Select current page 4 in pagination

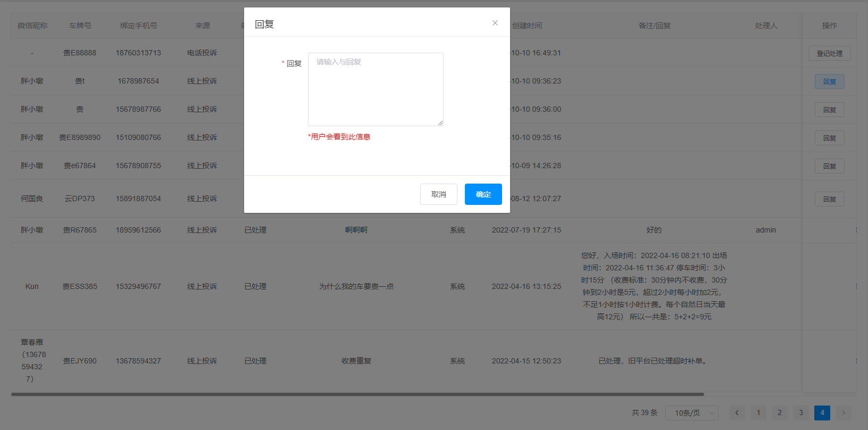click(x=822, y=413)
